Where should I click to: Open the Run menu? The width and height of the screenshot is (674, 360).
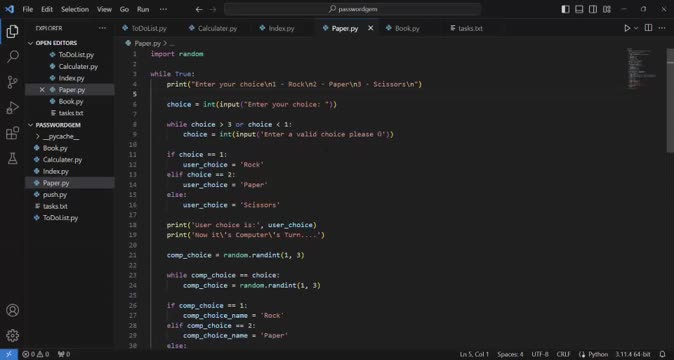click(x=143, y=9)
